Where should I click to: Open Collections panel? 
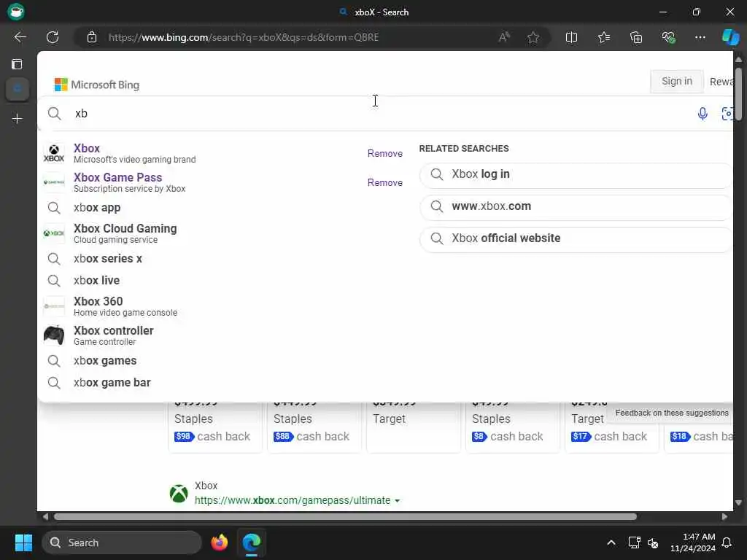(x=636, y=37)
